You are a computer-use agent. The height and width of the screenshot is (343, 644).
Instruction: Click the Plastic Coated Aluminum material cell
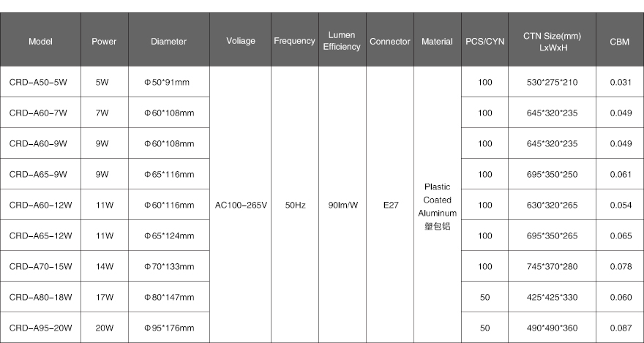pos(438,205)
